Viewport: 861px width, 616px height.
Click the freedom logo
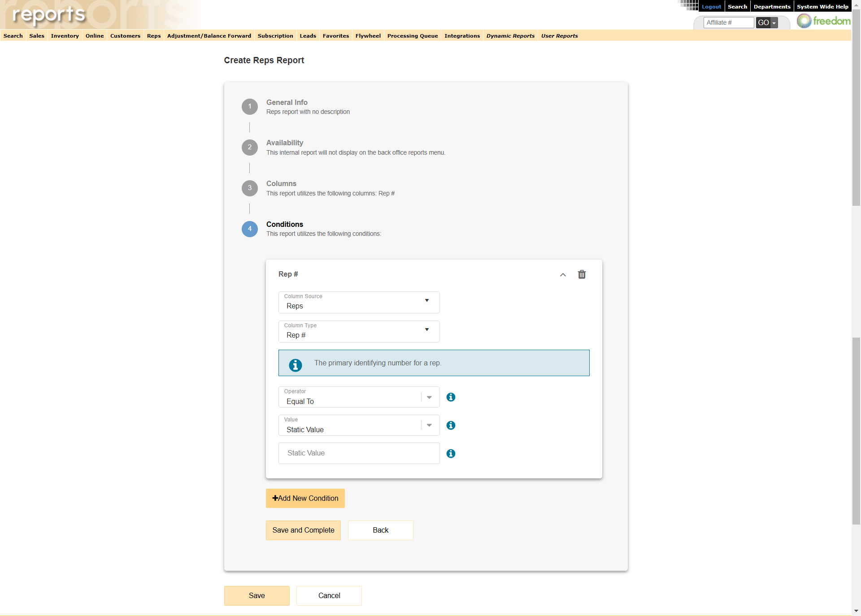click(x=823, y=20)
